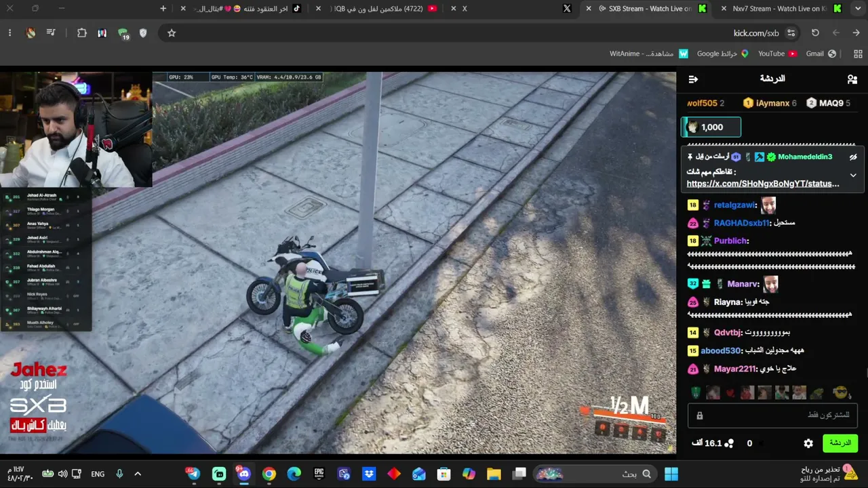Open Discord from the taskbar

click(x=244, y=474)
